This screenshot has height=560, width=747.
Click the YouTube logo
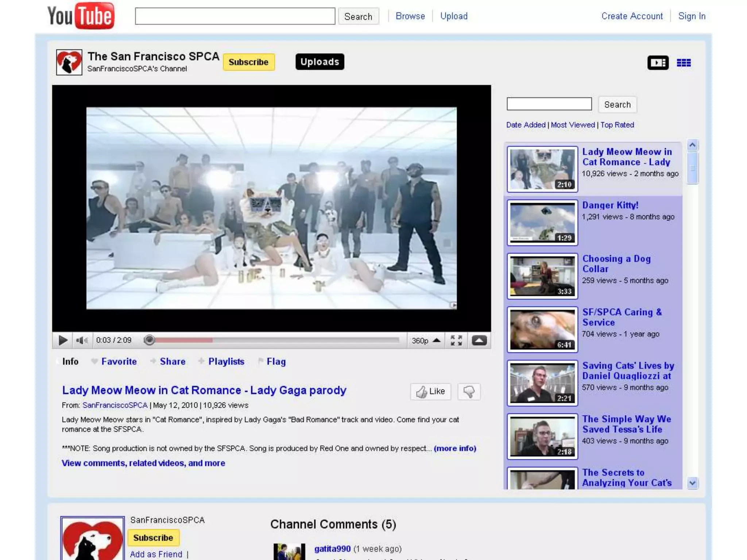click(81, 16)
